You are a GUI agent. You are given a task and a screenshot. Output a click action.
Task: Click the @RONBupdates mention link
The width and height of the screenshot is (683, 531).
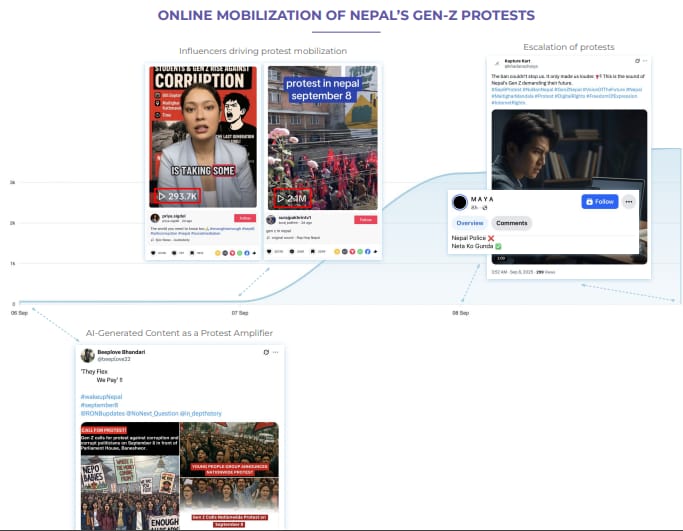click(103, 413)
